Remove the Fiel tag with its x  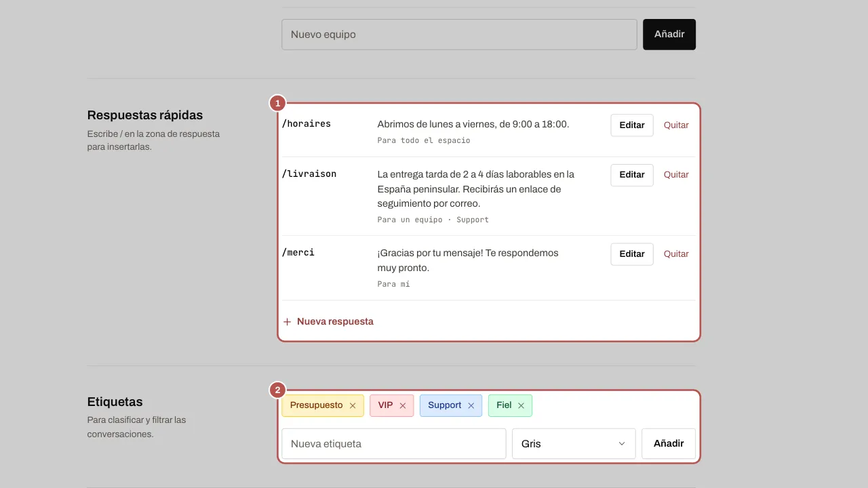pos(521,405)
